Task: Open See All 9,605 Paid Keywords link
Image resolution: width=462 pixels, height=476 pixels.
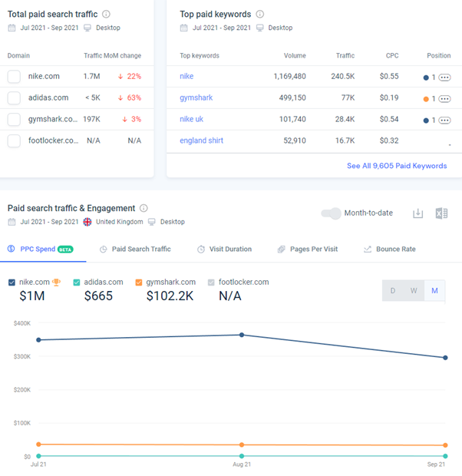Action: (x=398, y=166)
